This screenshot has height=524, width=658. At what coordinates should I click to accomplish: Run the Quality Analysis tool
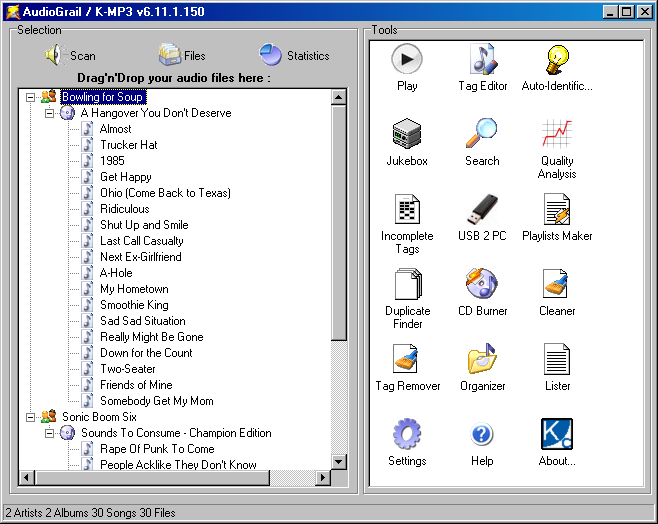pyautogui.click(x=557, y=149)
